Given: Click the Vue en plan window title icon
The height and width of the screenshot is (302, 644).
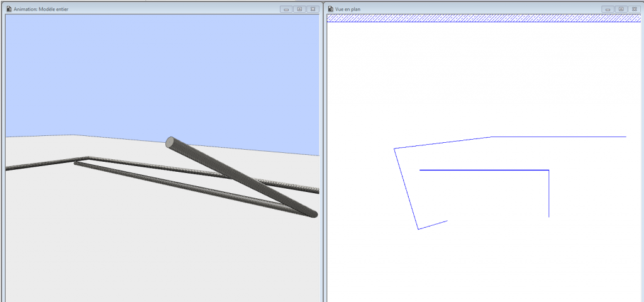Looking at the screenshot, I should [331, 9].
